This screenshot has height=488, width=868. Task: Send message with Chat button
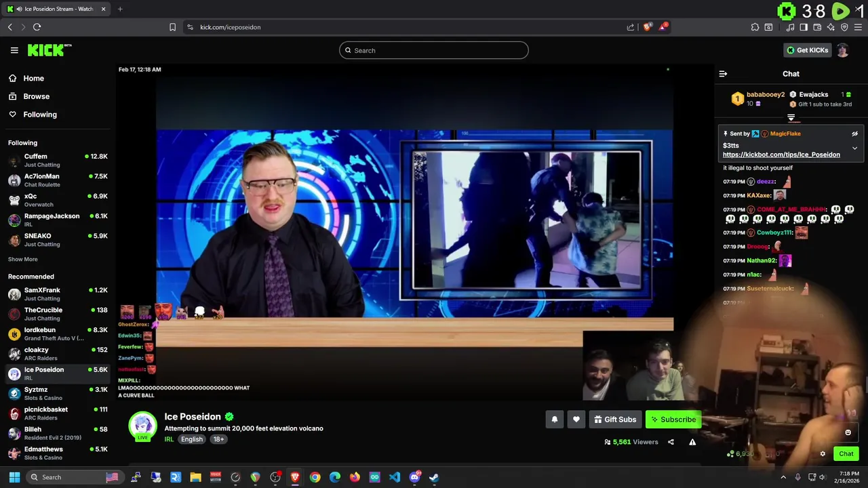[846, 454]
